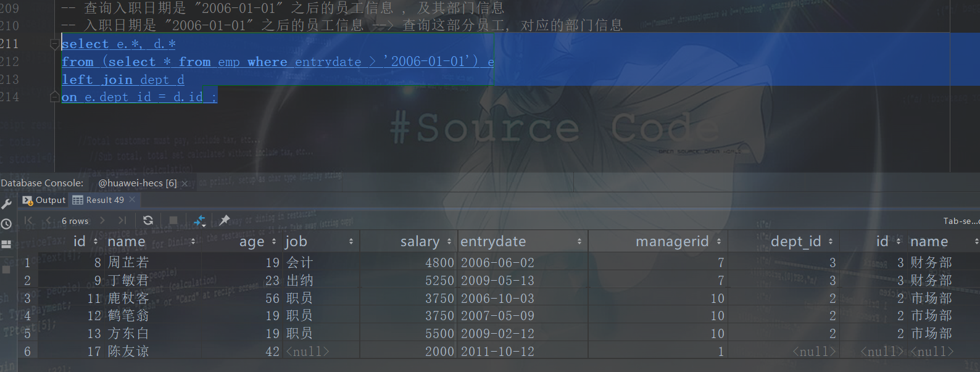Click entrydate cell 2006-06-02

(497, 263)
